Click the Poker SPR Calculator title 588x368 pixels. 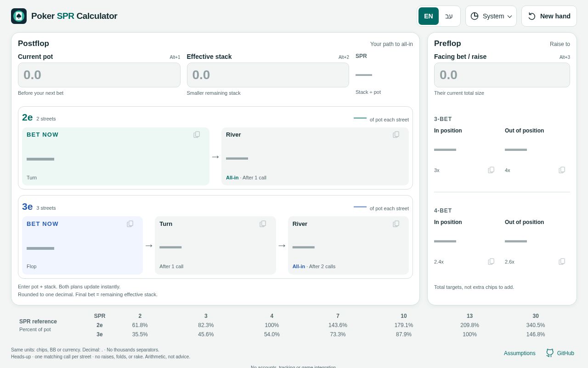tap(74, 16)
